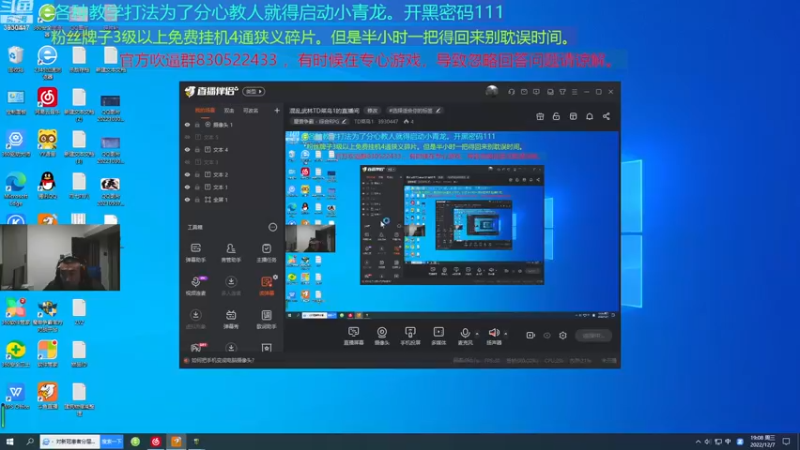Viewport: 800px width, 450px height.
Task: Open the user avatar in title bar
Action: tap(492, 91)
